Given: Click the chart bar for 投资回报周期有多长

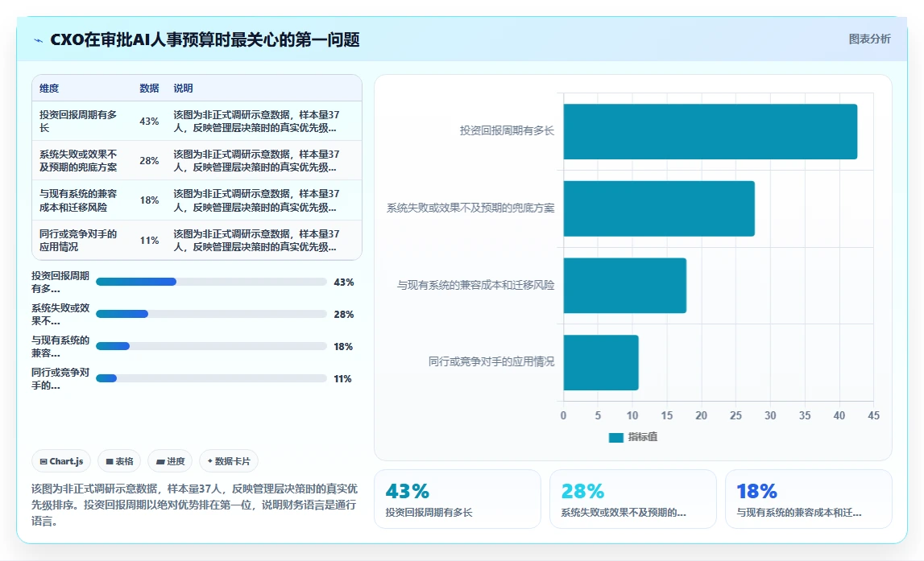Looking at the screenshot, I should (710, 131).
